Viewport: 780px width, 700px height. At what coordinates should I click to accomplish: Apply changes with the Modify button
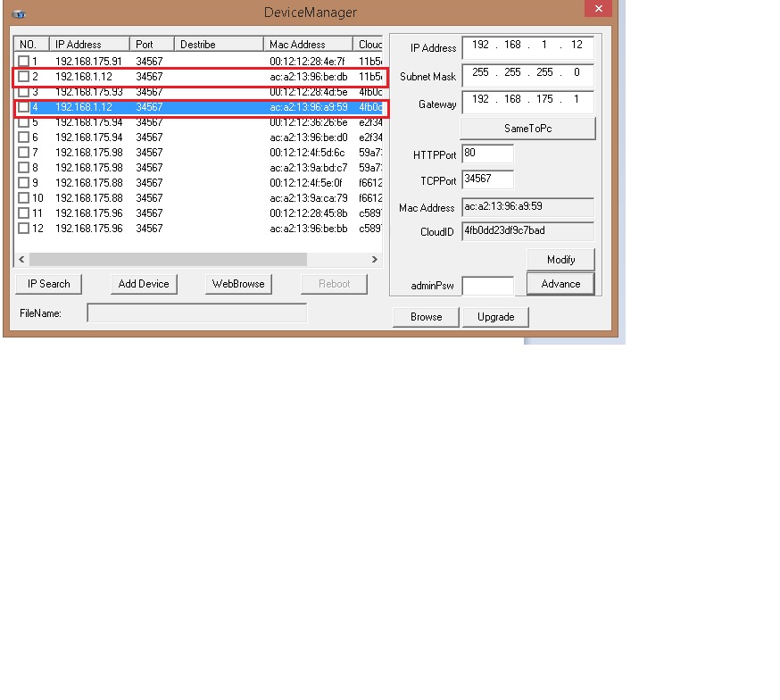tap(560, 260)
